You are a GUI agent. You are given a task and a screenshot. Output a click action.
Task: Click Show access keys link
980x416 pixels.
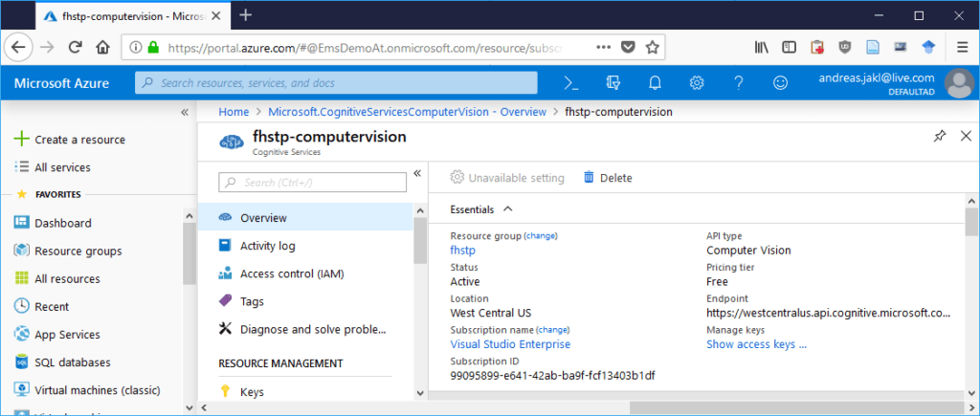pyautogui.click(x=756, y=344)
